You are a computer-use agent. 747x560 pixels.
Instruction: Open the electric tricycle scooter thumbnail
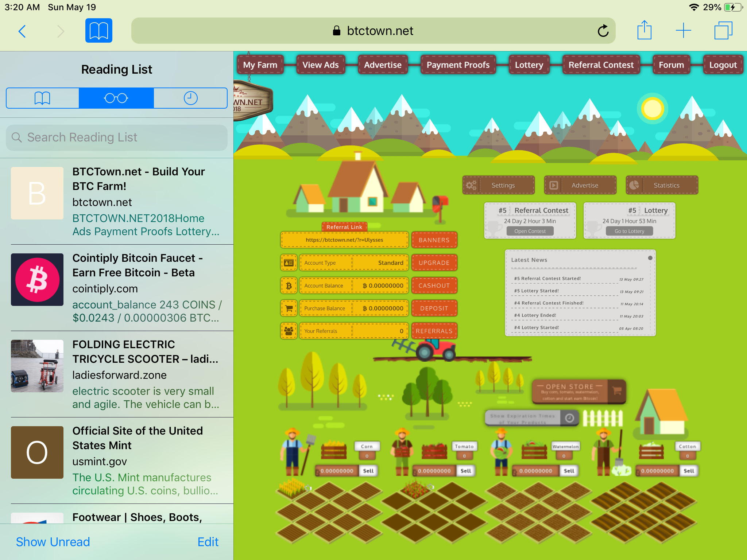click(x=37, y=366)
